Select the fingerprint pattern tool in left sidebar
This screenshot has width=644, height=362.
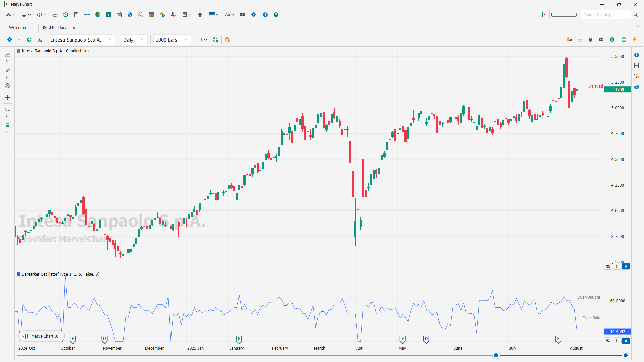point(7,86)
